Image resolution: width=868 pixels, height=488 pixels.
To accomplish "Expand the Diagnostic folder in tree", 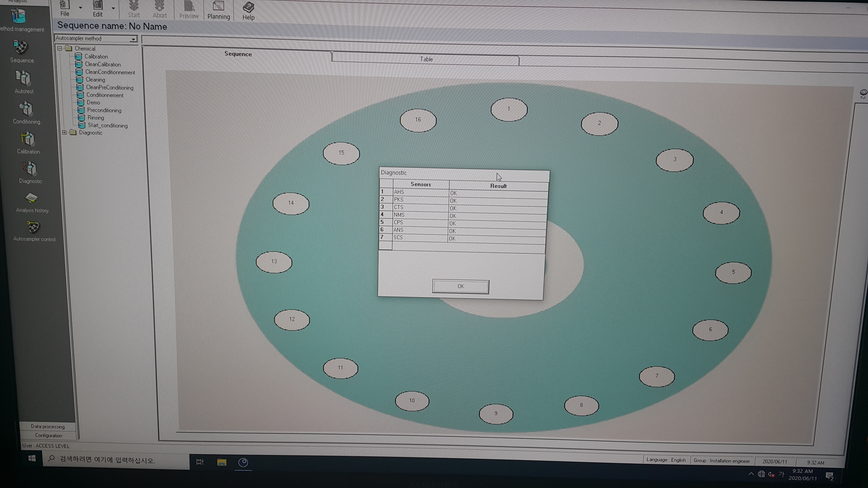I will (64, 132).
